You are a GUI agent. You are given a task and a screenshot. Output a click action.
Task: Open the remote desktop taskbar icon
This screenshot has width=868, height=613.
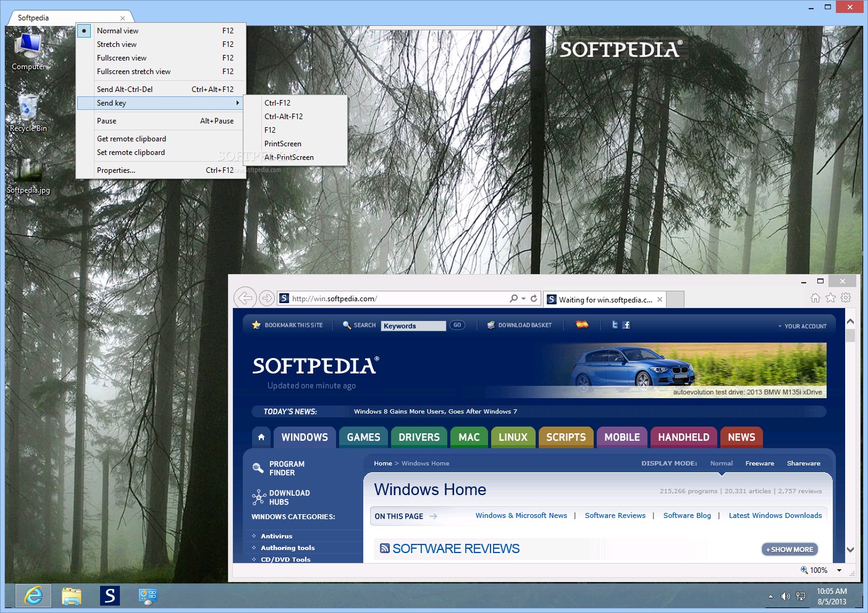(148, 596)
